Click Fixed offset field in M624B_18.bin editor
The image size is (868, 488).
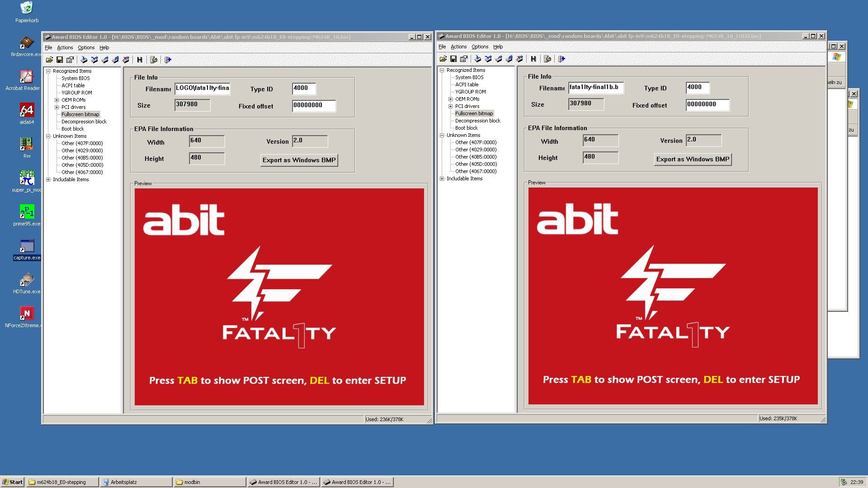point(314,106)
